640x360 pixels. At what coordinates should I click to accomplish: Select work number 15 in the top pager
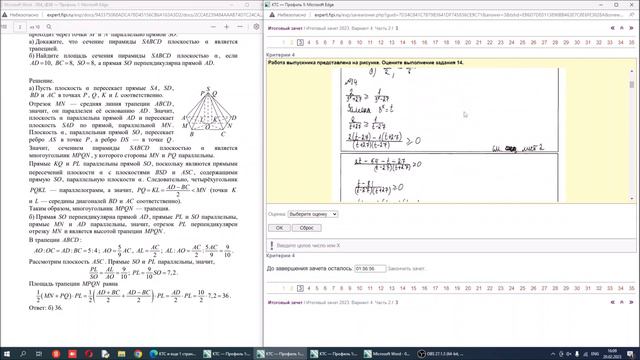coord(413,42)
